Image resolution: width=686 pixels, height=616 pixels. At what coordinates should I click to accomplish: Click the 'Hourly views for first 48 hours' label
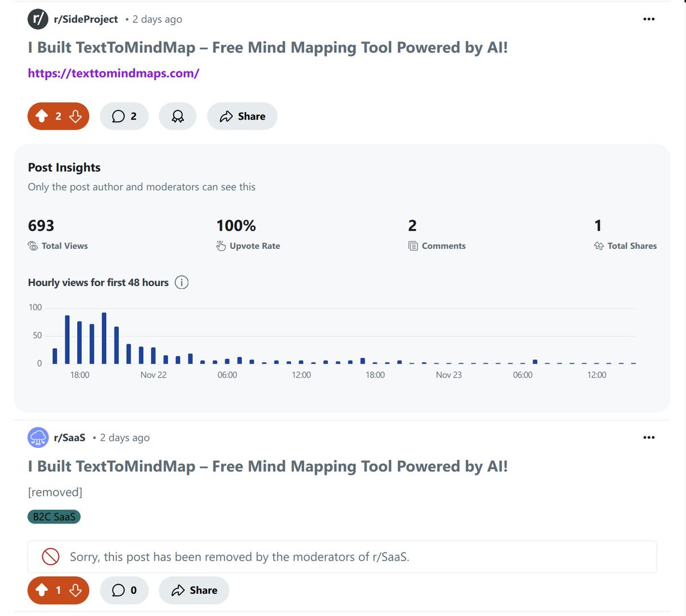pyautogui.click(x=98, y=283)
